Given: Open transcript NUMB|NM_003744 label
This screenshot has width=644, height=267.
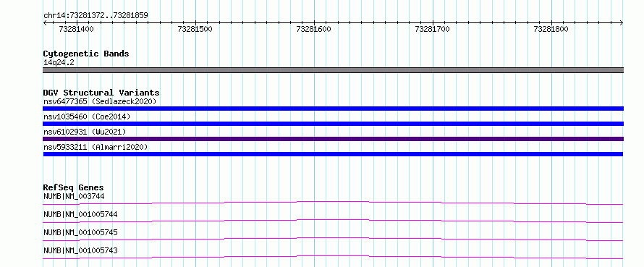Looking at the screenshot, I should point(74,196).
